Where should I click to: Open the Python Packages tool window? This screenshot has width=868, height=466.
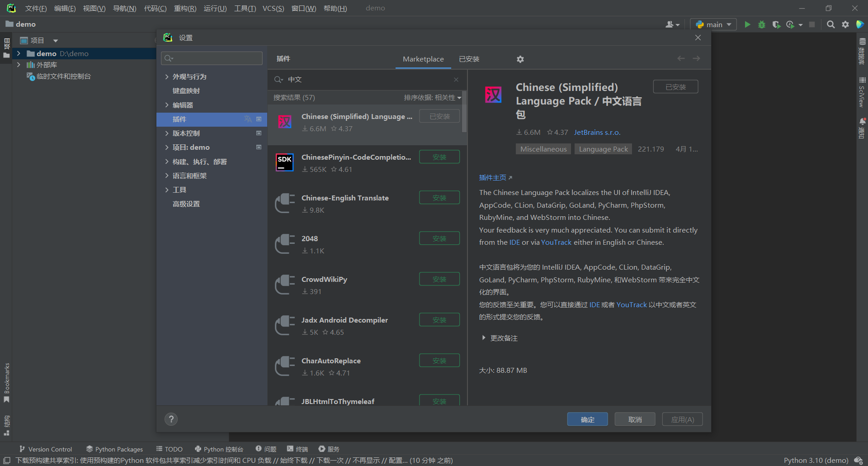(x=115, y=449)
